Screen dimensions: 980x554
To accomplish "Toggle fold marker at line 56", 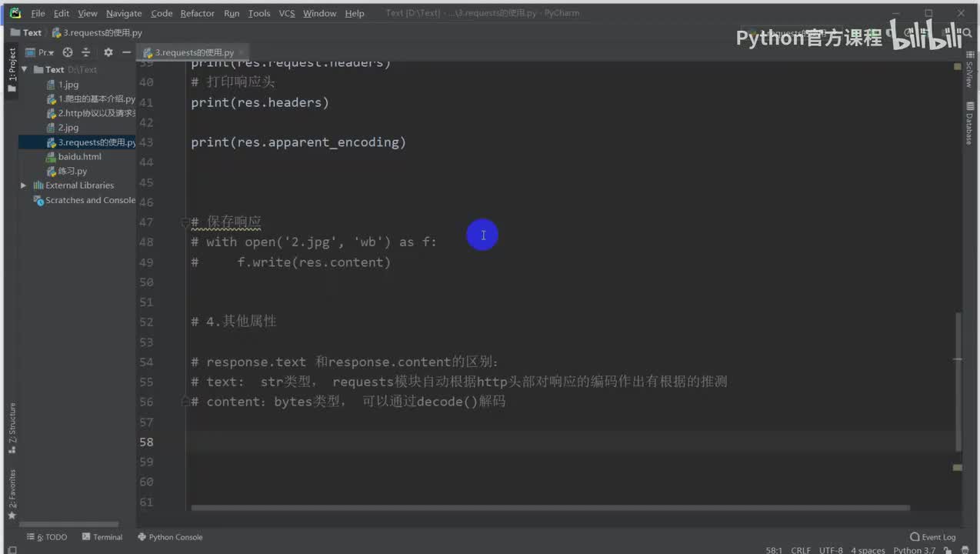I will [x=185, y=402].
